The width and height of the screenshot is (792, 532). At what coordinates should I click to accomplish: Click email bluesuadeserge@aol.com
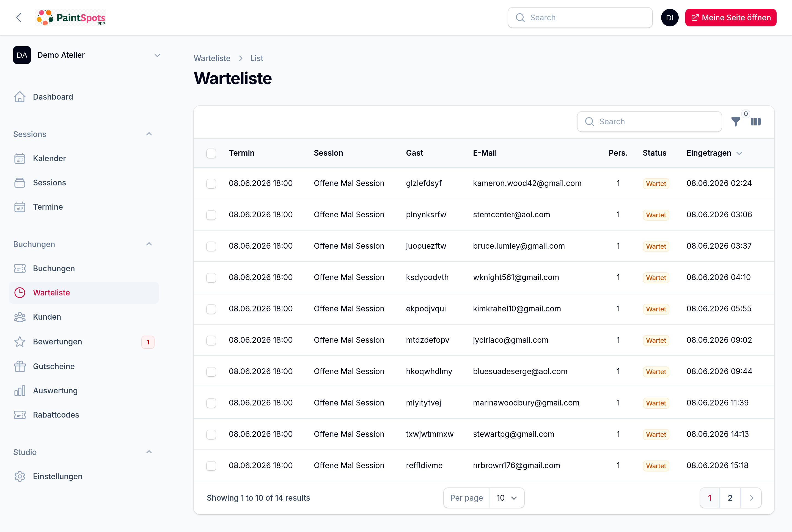click(520, 371)
